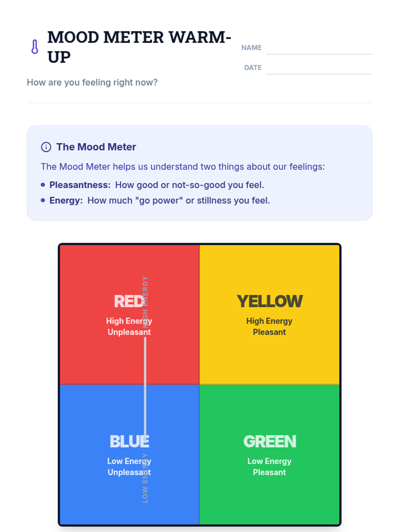The height and width of the screenshot is (532, 399).
Task: Click the 'How good or not-so-good' description
Action: click(x=190, y=185)
